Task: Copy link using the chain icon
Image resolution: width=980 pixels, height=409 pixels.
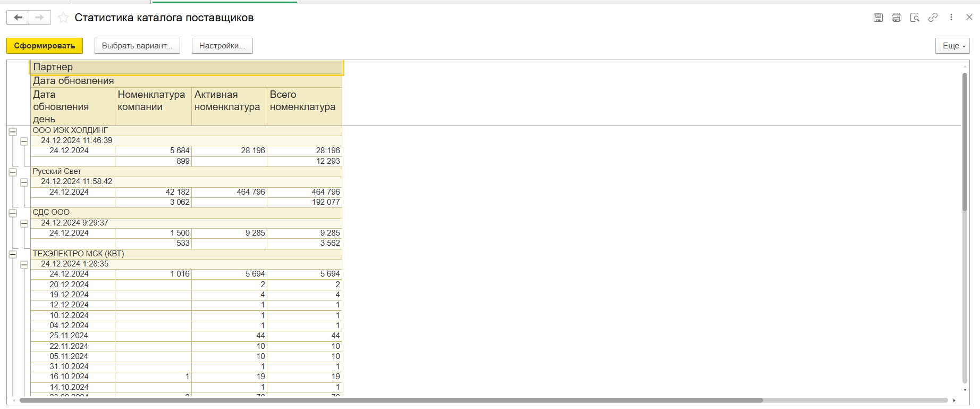Action: coord(933,18)
